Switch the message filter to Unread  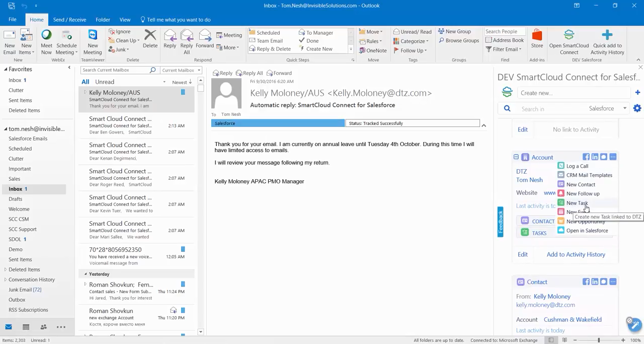tap(104, 82)
